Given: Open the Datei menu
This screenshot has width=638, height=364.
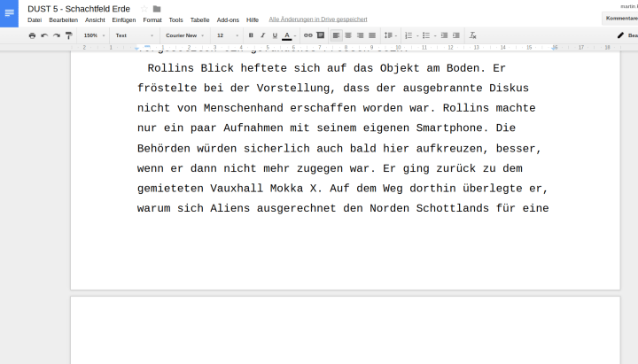Looking at the screenshot, I should coord(35,20).
